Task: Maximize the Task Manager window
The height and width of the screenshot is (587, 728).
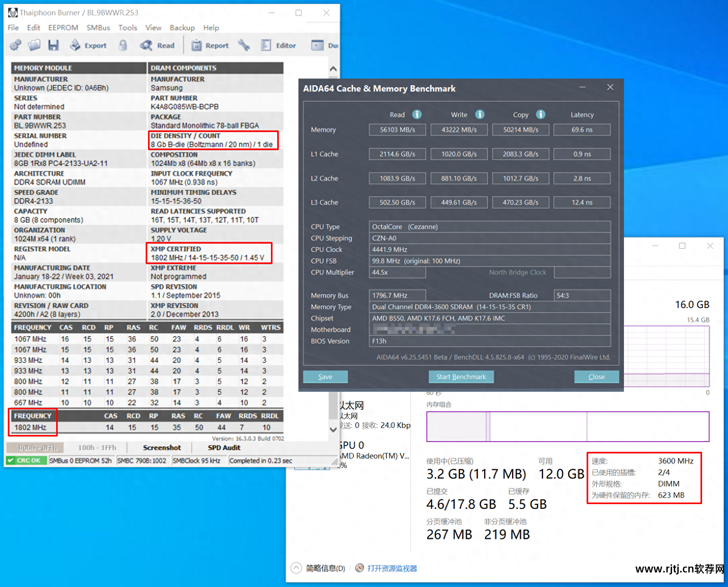Action: point(682,246)
